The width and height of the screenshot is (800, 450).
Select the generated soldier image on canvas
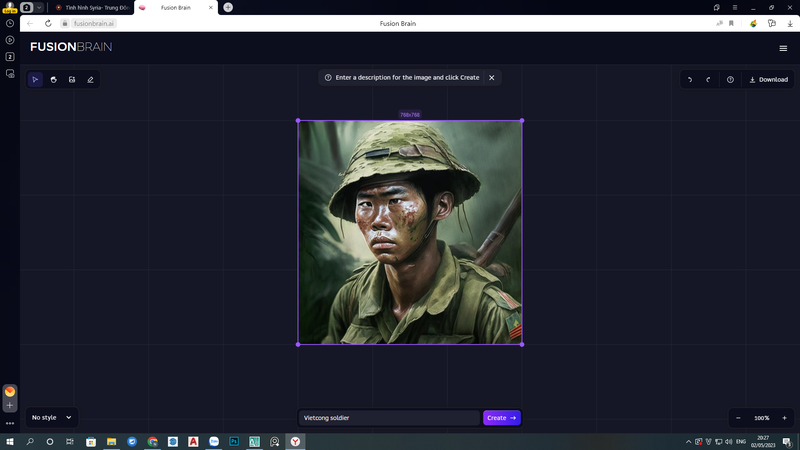pos(410,233)
